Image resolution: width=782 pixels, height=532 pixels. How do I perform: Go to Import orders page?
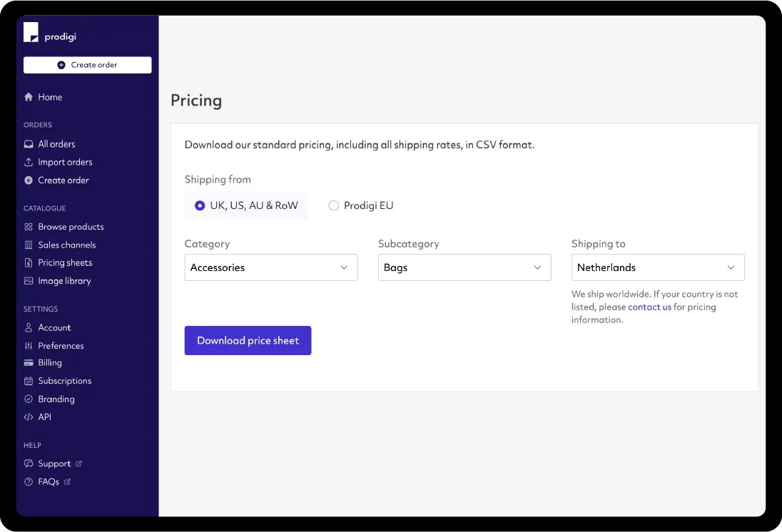tap(59, 162)
